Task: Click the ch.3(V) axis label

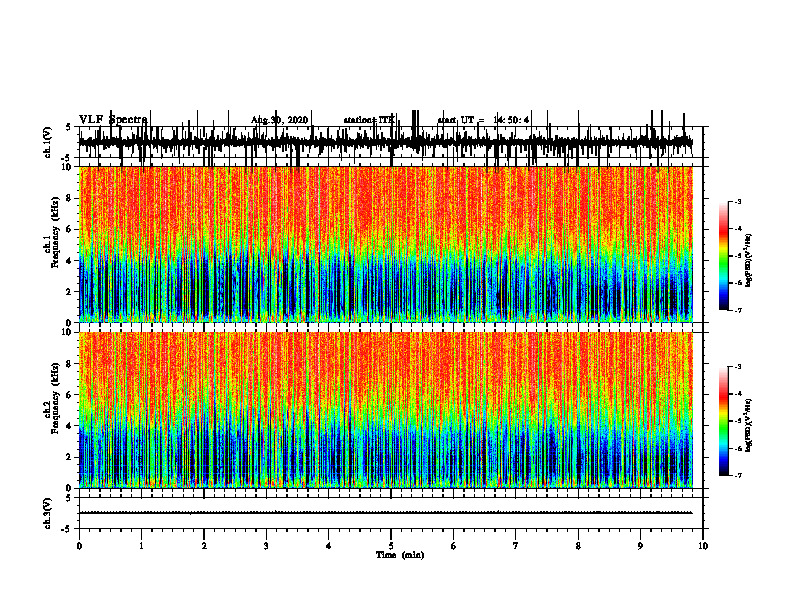Action: (x=48, y=513)
